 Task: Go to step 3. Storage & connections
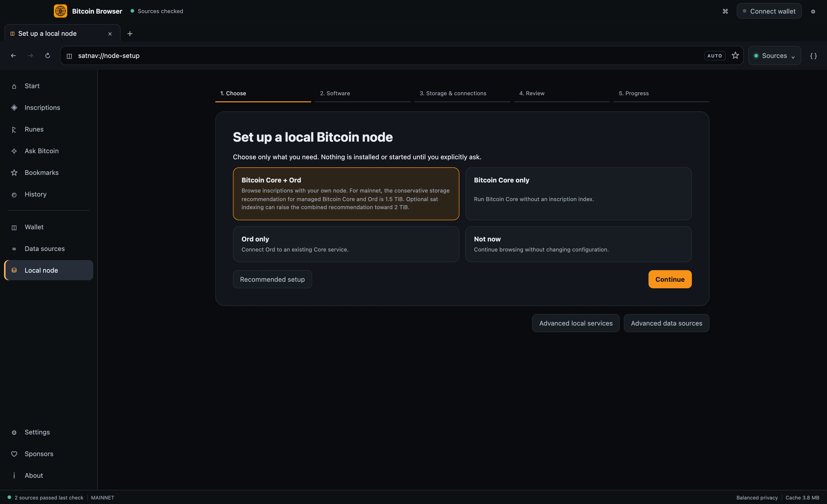point(462,94)
